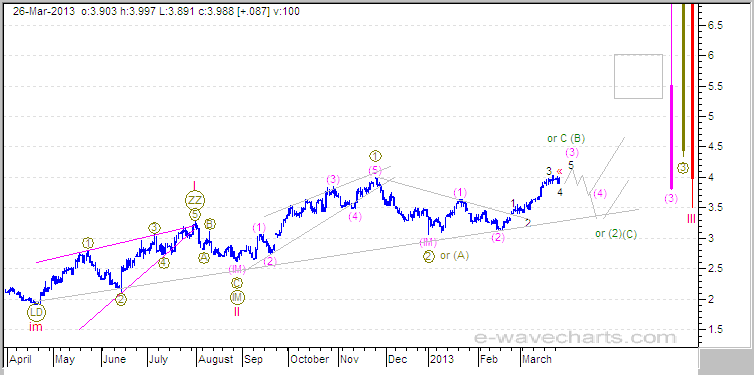Click the black 5 label on forecast path

[571, 165]
